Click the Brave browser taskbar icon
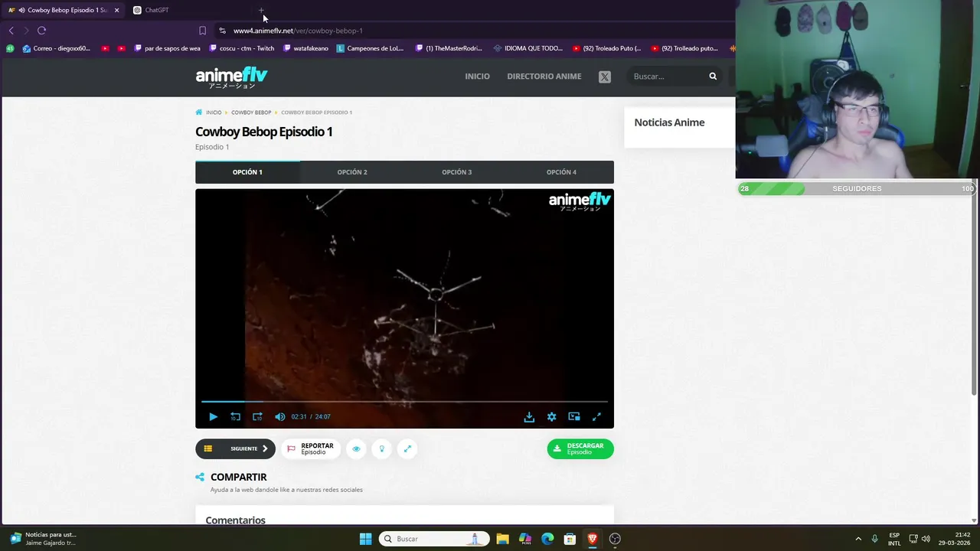Viewport: 980px width, 551px height. (592, 539)
